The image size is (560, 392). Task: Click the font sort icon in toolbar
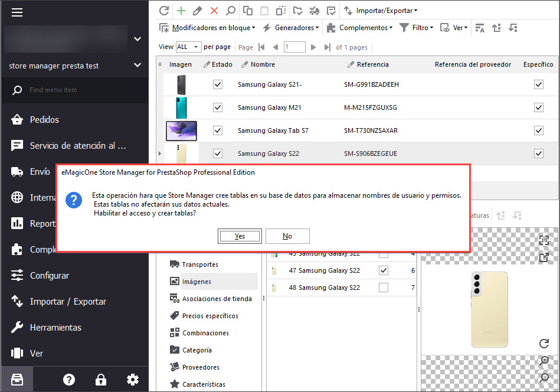coord(480,28)
